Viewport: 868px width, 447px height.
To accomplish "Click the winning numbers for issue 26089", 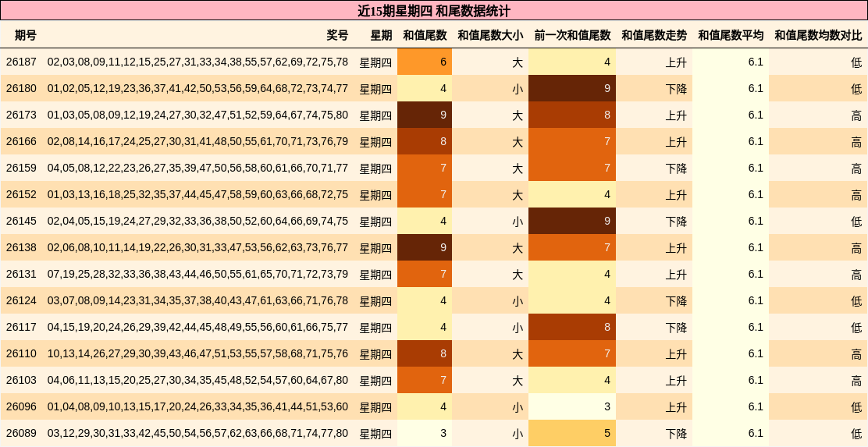I will coord(197,434).
